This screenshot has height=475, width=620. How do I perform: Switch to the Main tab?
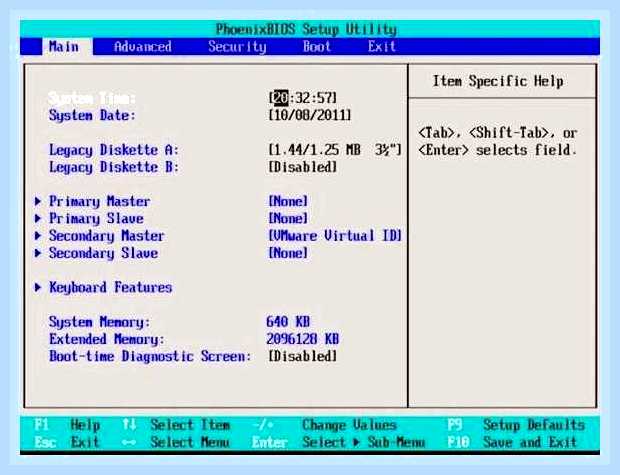[67, 47]
